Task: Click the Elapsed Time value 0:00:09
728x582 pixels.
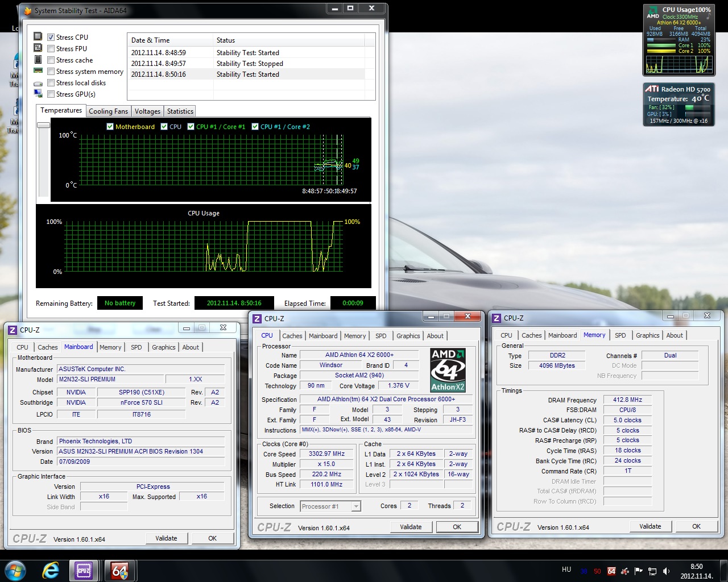Action: click(x=353, y=303)
